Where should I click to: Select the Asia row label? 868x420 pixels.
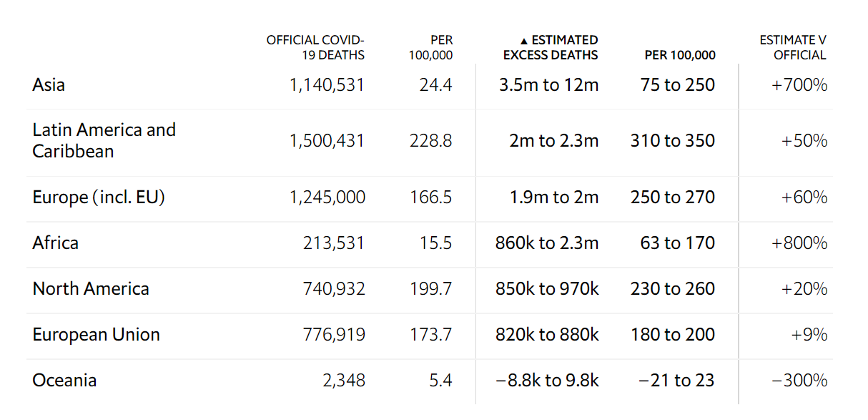(49, 85)
